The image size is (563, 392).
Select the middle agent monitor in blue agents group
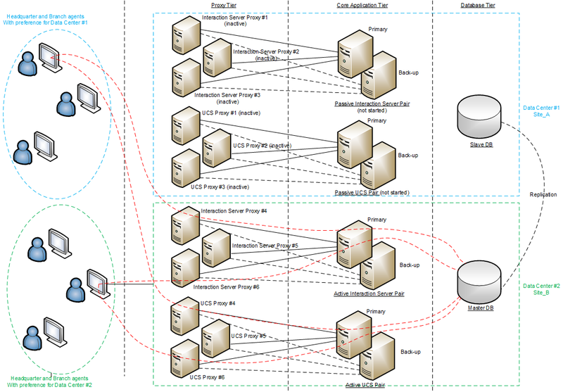click(x=89, y=98)
